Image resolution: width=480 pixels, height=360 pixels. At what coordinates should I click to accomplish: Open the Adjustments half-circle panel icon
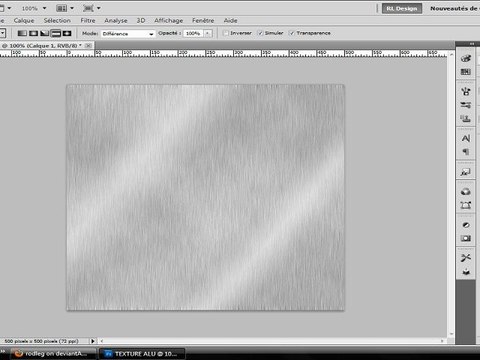click(x=466, y=225)
